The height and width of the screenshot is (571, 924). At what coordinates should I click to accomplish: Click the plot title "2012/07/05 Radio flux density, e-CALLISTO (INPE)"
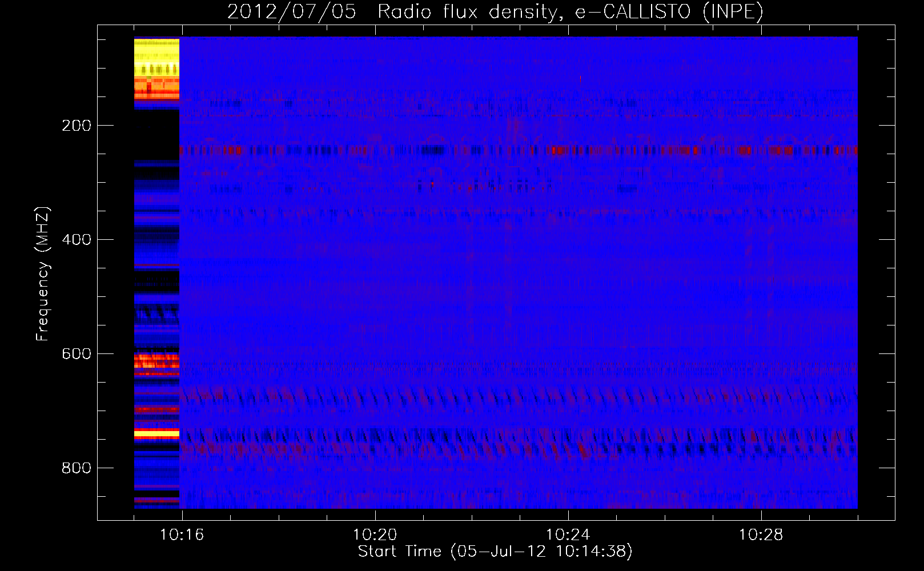[495, 11]
